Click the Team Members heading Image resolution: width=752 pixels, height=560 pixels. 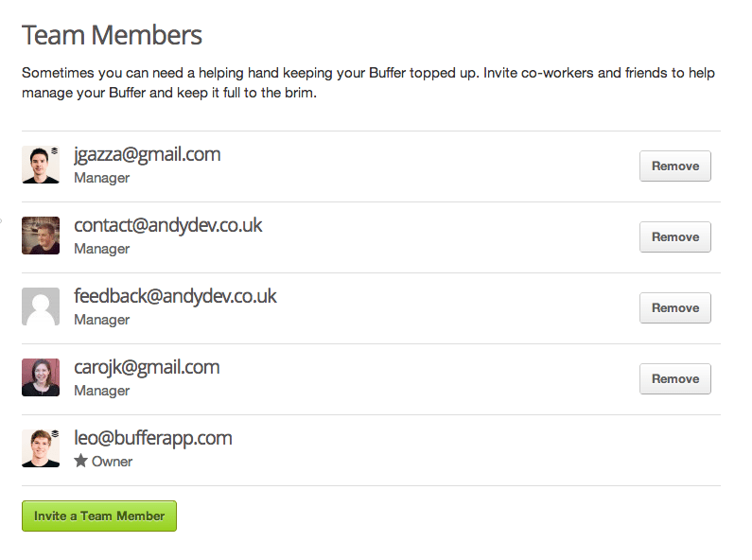click(x=113, y=36)
